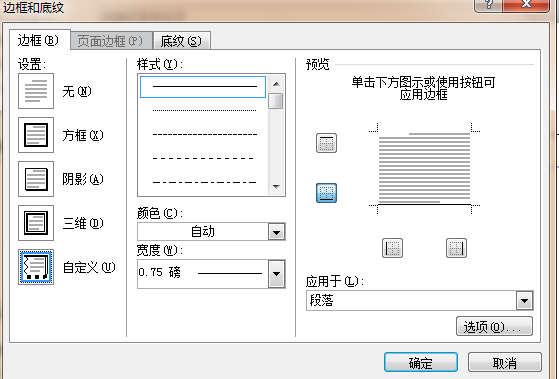Click the style list scroll up arrow
The width and height of the screenshot is (559, 379).
276,84
